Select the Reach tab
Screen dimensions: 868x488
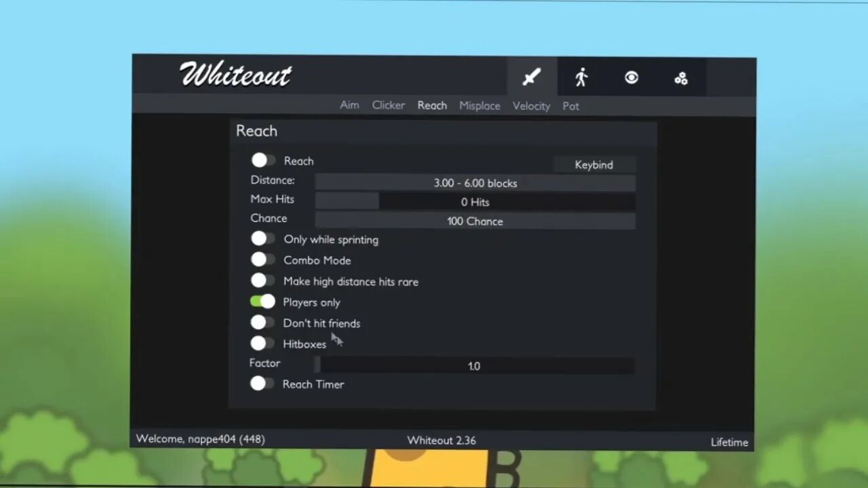coord(432,105)
